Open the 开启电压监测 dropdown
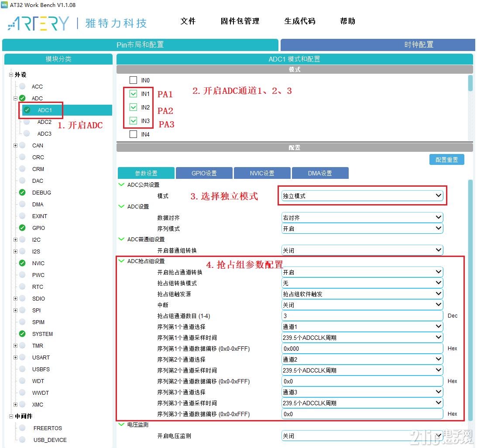This screenshot has height=448, width=477. 362,436
